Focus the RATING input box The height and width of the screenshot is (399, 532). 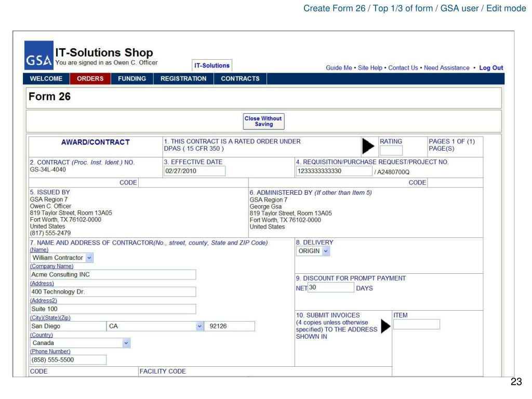pyautogui.click(x=391, y=150)
